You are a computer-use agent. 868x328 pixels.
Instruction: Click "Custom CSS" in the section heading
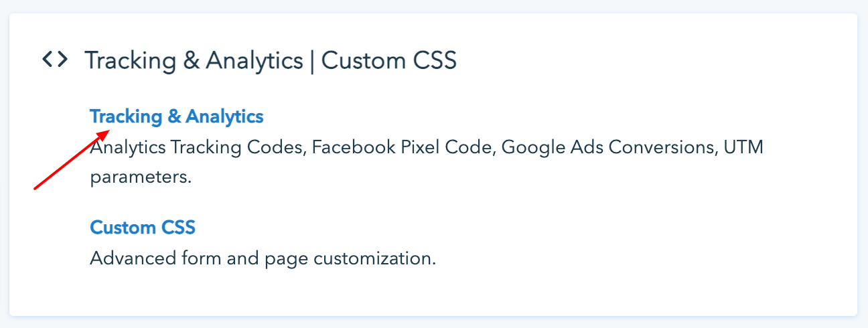pyautogui.click(x=389, y=61)
